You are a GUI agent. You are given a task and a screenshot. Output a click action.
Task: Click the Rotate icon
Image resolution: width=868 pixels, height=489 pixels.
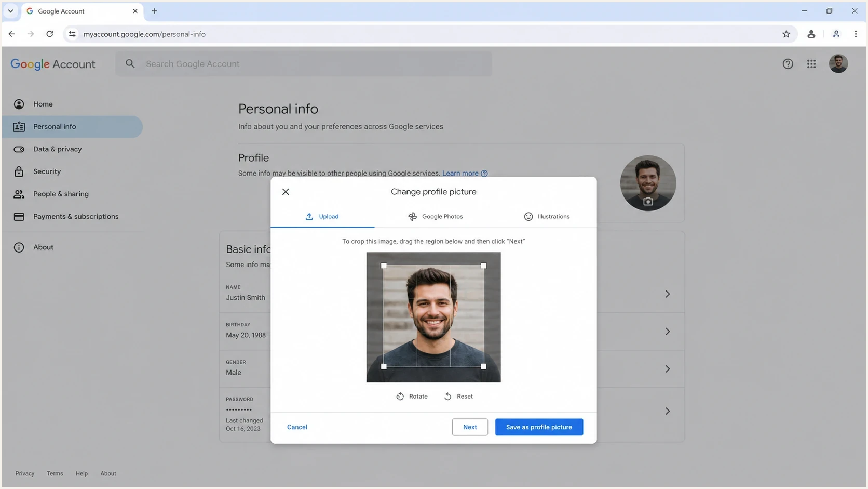[400, 397]
